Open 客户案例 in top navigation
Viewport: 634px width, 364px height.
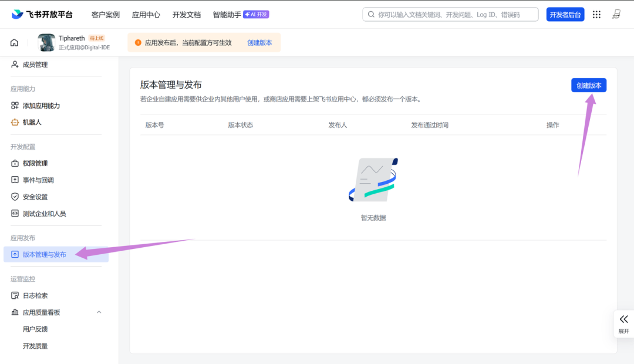pos(106,15)
